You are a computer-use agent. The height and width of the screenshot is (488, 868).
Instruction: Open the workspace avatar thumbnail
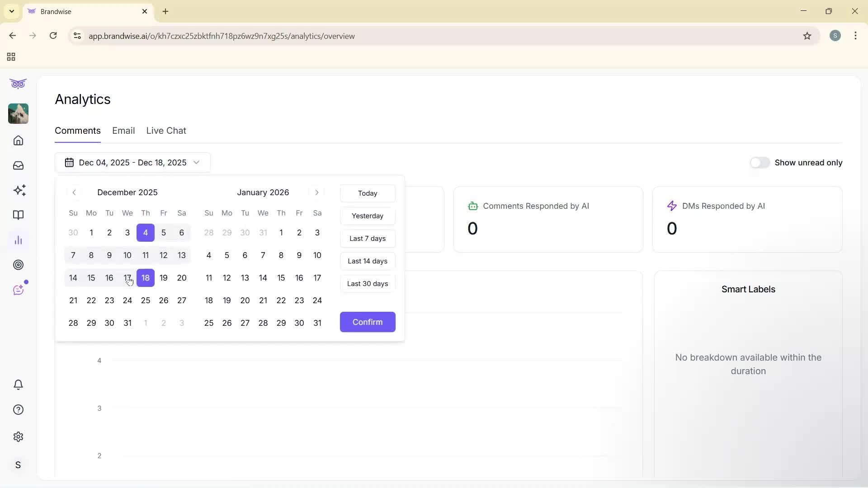(18, 114)
